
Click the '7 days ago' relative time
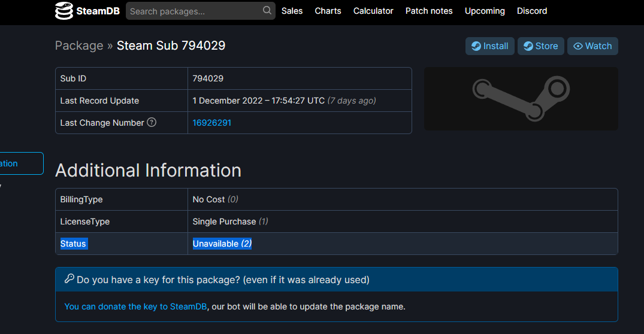point(352,101)
